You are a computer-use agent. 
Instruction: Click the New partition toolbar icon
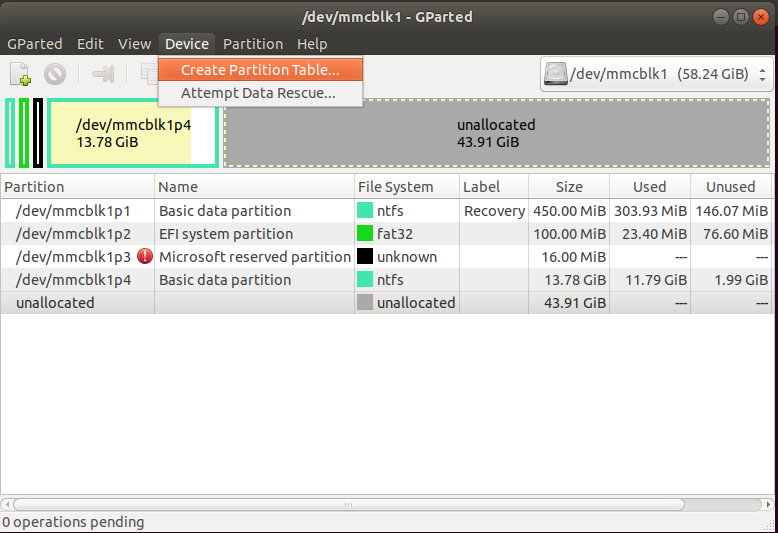click(x=21, y=74)
